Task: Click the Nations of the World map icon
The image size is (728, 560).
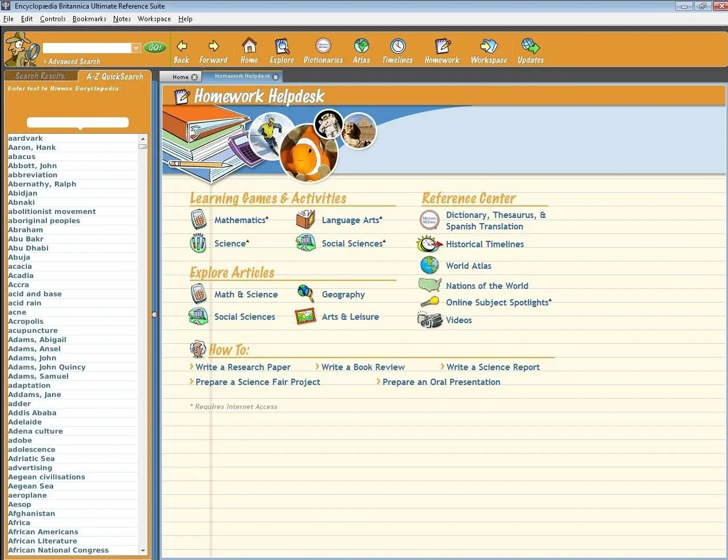Action: coord(429,285)
